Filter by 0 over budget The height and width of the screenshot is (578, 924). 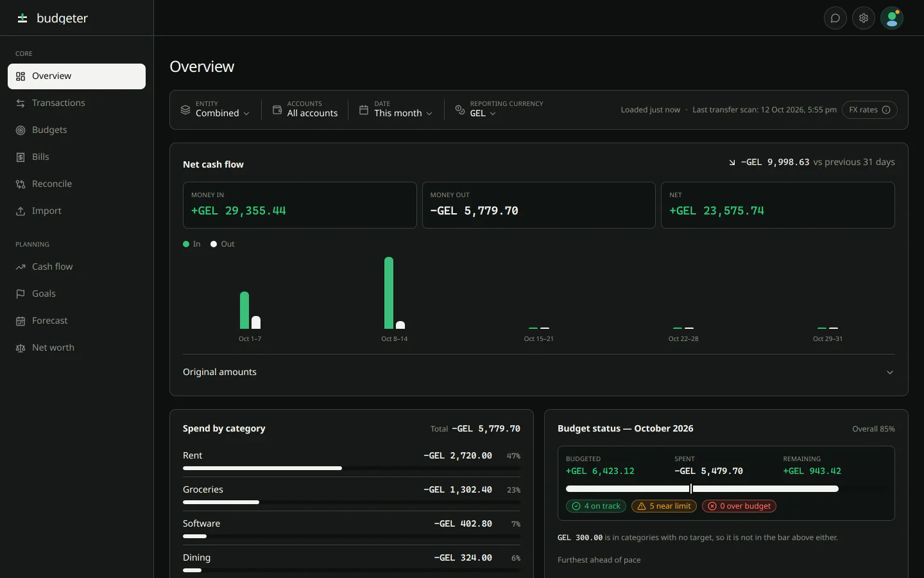[739, 506]
